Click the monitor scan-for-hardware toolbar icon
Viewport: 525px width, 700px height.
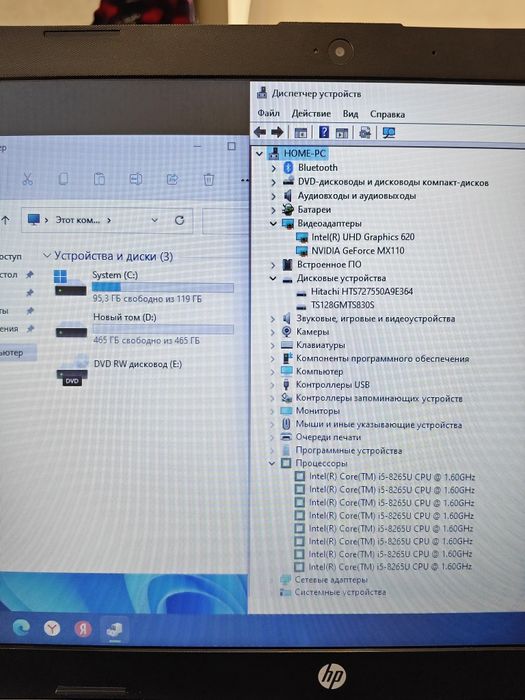coord(389,133)
